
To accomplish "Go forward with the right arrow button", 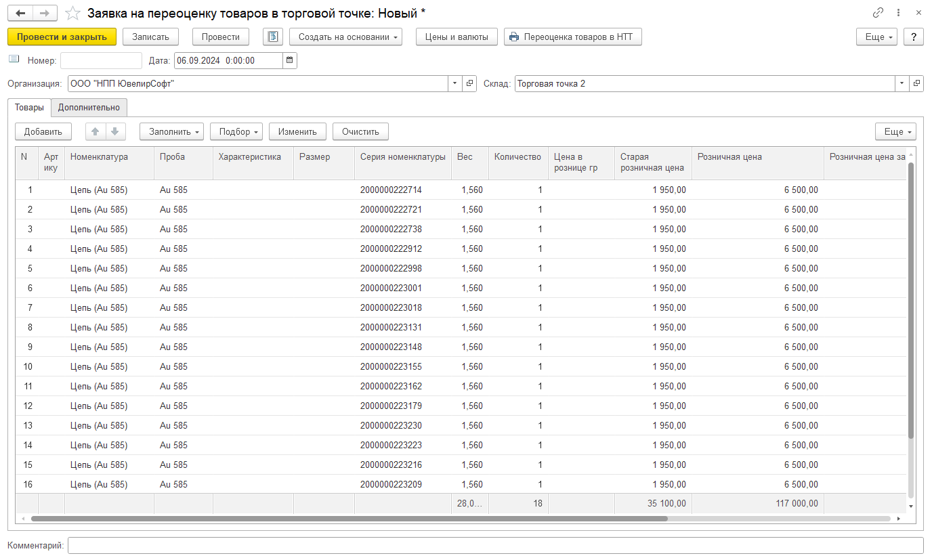I will click(x=45, y=14).
